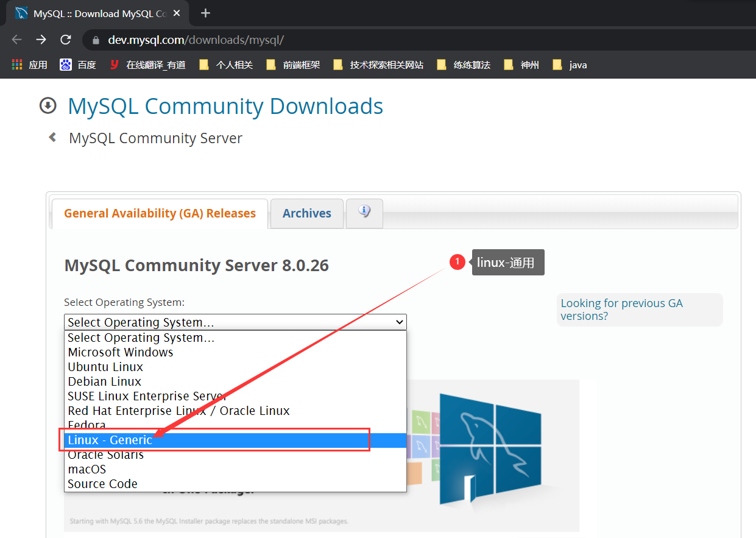756x538 pixels.
Task: Open the 百度 bookmark
Action: 79,65
